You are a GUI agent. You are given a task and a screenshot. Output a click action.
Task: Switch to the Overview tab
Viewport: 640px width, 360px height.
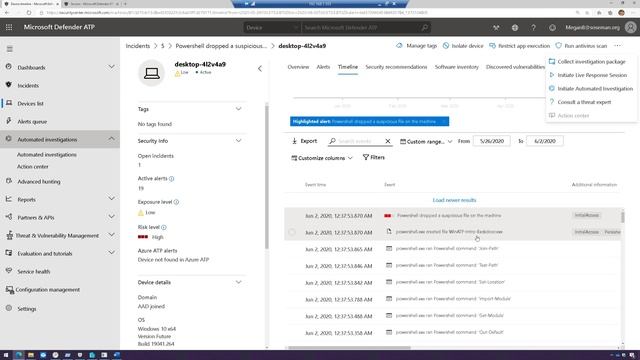tap(298, 67)
